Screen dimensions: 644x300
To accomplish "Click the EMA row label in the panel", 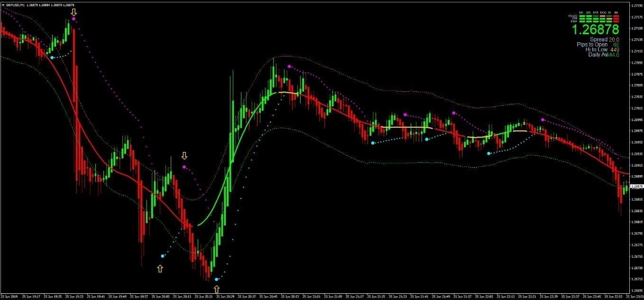I will click(x=573, y=21).
